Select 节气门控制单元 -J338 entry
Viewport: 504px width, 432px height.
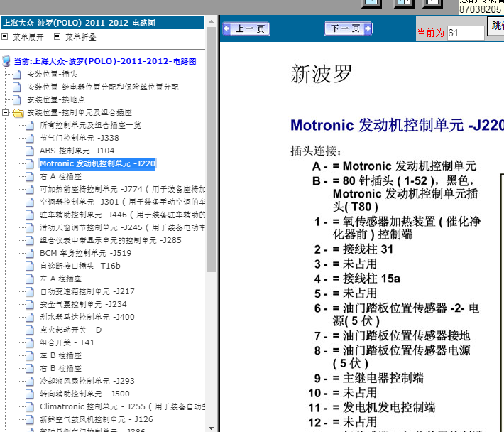pos(80,138)
